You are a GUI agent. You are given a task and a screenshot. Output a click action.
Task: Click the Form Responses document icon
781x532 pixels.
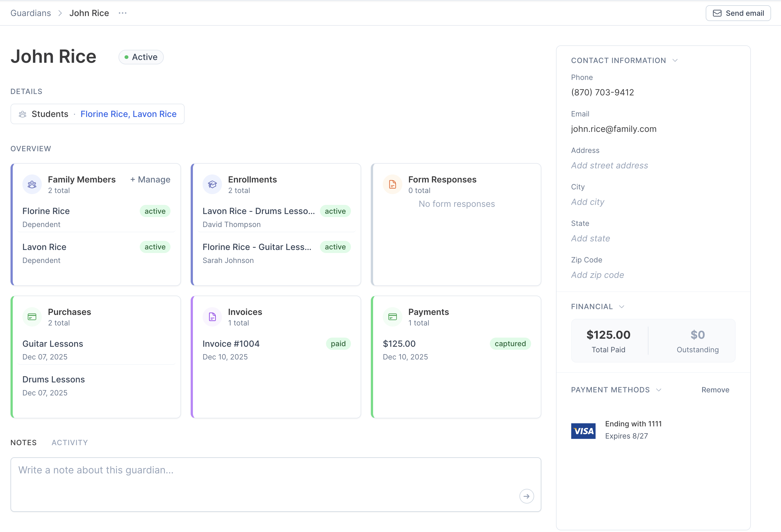(392, 184)
